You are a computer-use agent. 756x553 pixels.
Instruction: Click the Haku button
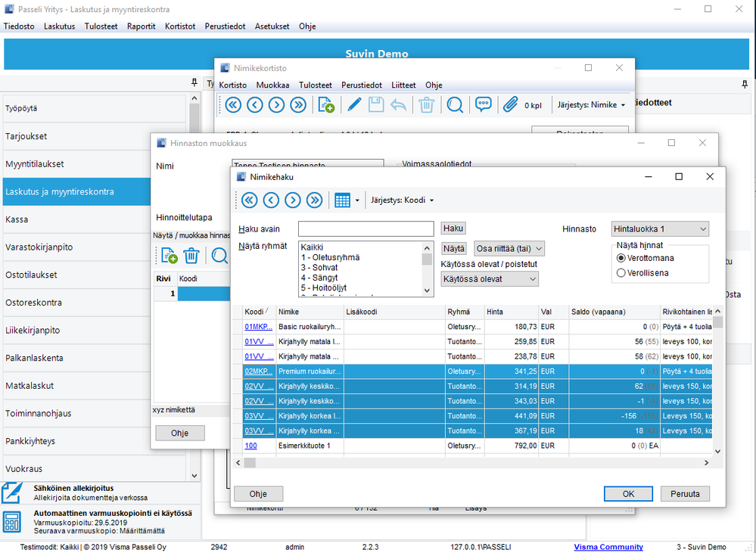[453, 228]
